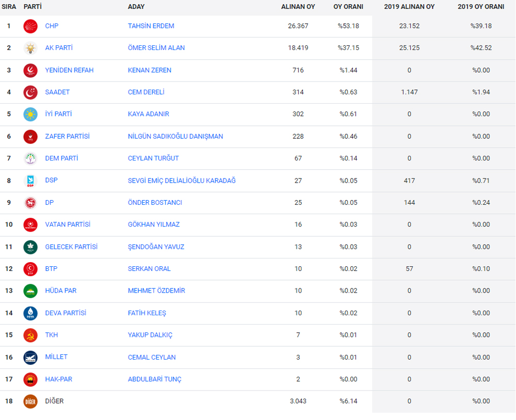The width and height of the screenshot is (516, 420).
Task: Open candidate CEMAL CEYLAN link
Action: 152,358
